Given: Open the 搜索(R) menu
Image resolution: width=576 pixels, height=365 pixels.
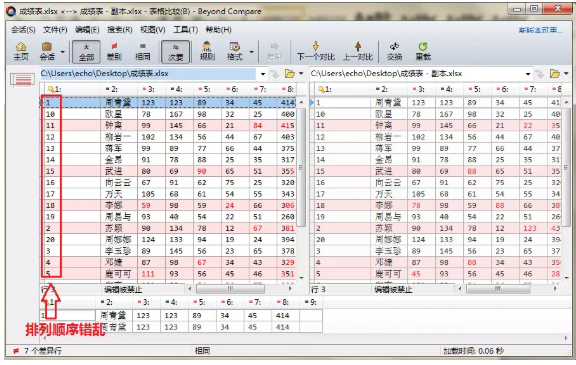Looking at the screenshot, I should click(120, 30).
